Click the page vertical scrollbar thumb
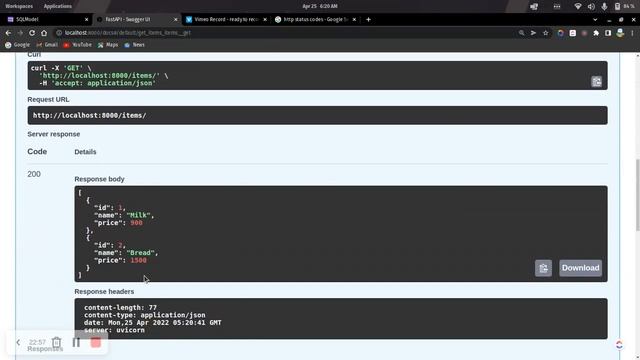 638,194
